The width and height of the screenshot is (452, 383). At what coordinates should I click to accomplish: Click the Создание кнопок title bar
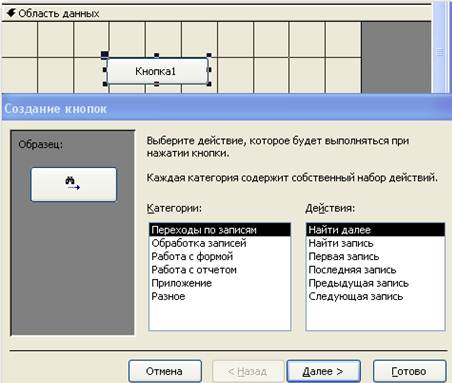(227, 109)
